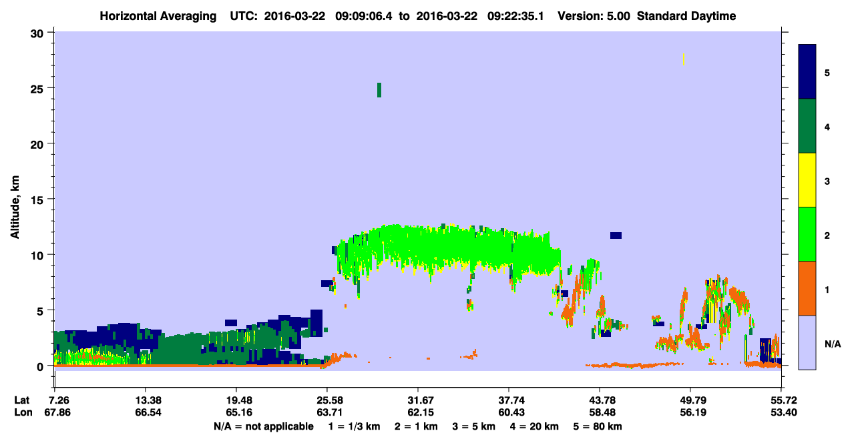
Task: Click the lavender N/A colorbar segment
Action: (807, 342)
